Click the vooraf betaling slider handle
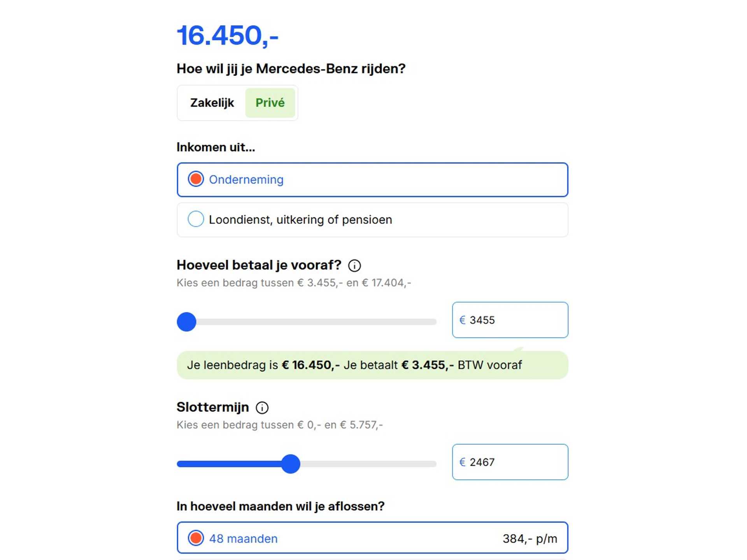Viewport: 747px width, 560px height. tap(186, 322)
